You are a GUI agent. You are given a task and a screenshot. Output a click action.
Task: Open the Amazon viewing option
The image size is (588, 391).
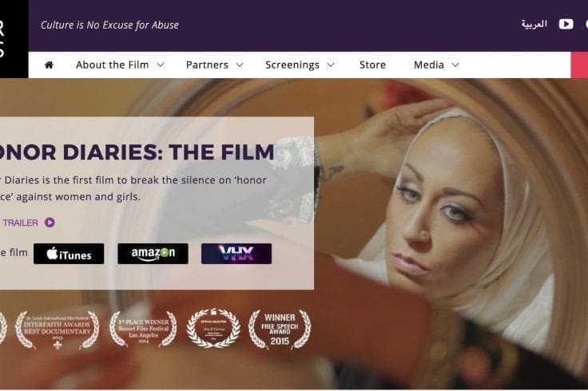click(x=153, y=254)
